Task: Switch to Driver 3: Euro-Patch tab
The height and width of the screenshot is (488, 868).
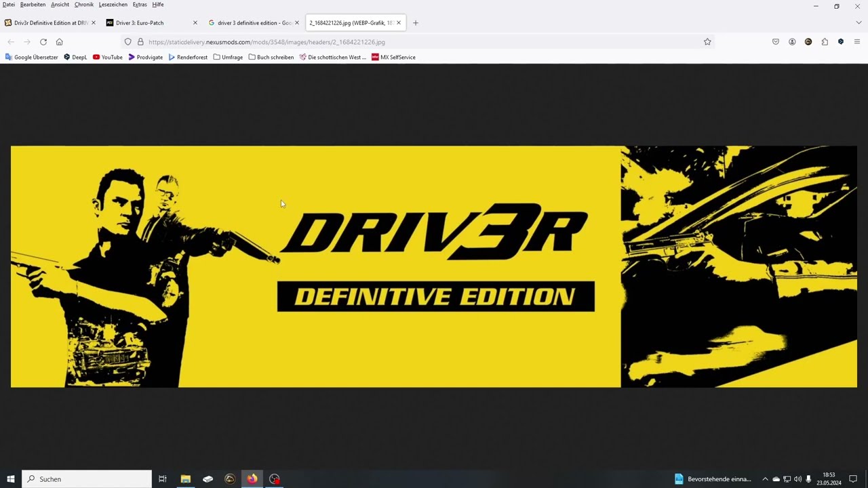Action: pyautogui.click(x=152, y=23)
